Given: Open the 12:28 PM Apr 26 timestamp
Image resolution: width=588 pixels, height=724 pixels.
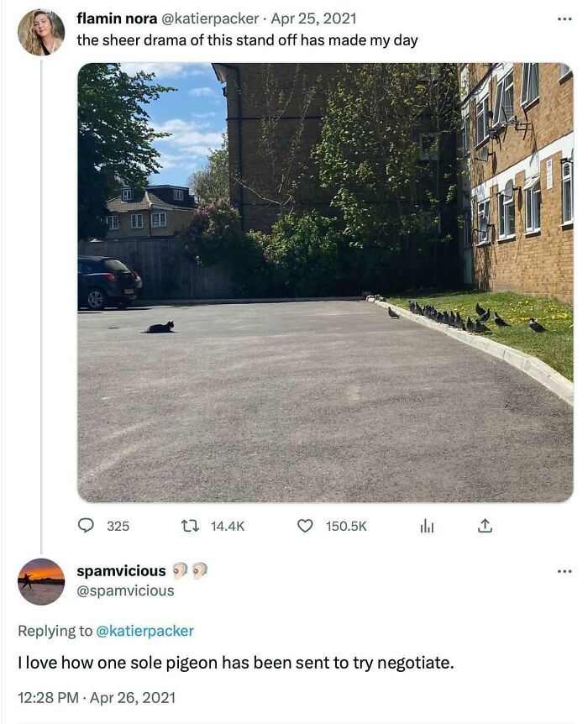Looking at the screenshot, I should click(x=97, y=697).
